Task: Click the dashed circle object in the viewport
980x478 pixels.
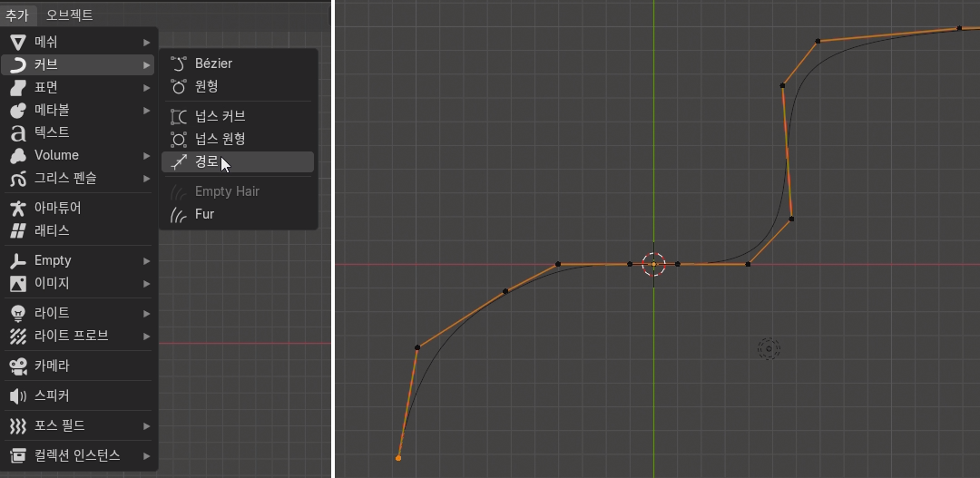Action: 769,349
